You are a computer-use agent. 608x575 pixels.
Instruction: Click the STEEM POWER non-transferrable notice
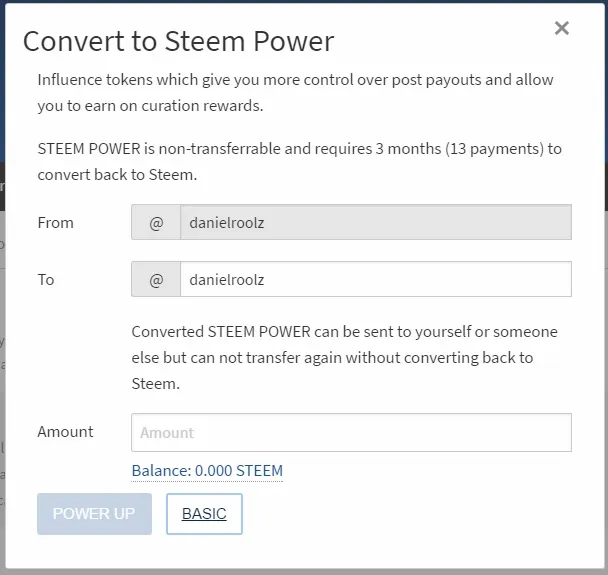pos(299,162)
